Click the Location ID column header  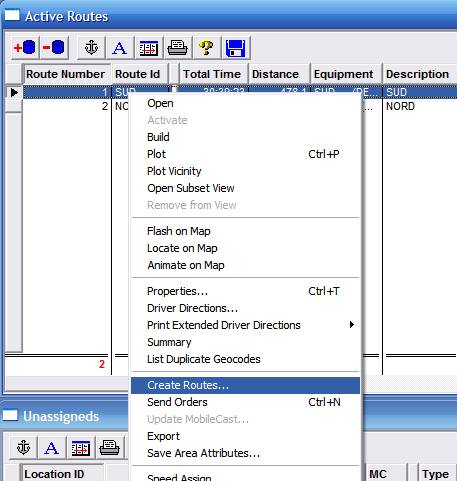click(x=54, y=474)
